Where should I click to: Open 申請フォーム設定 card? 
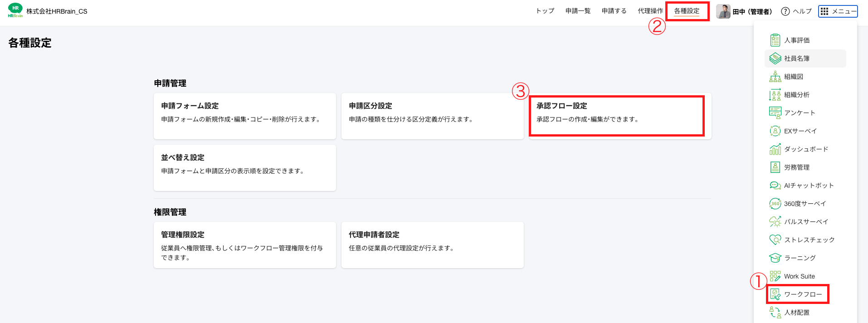[x=245, y=116]
